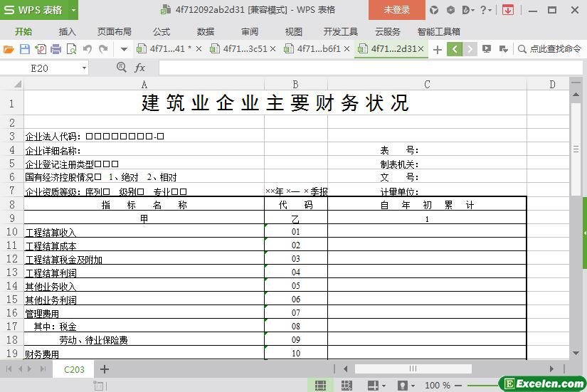Open the WPS 表格 application menu dropdown
This screenshot has height=392, width=587.
(74, 10)
